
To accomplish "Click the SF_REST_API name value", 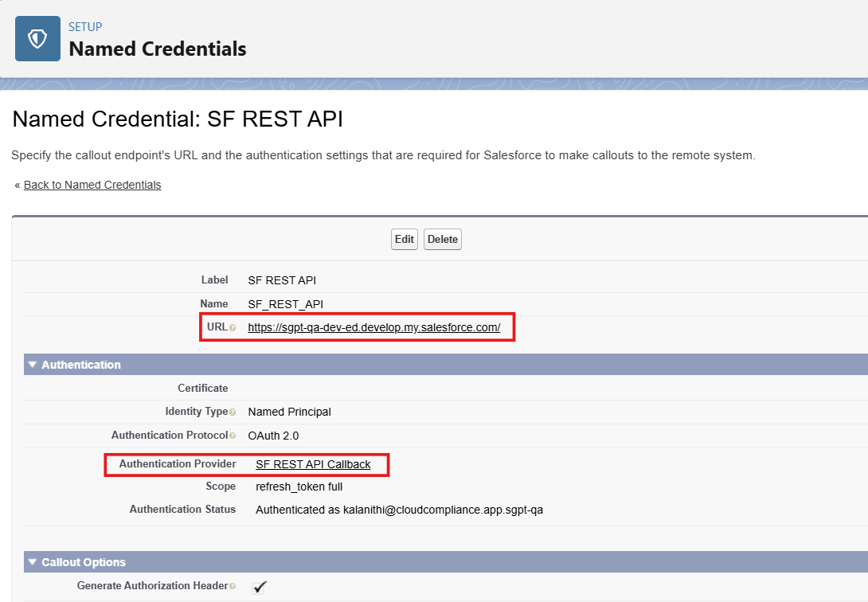I will click(x=286, y=303).
